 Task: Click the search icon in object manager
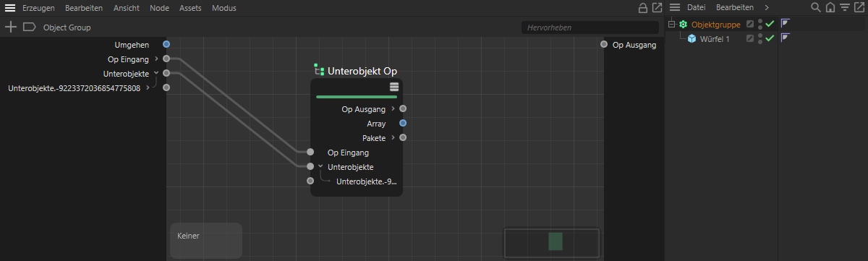click(x=816, y=7)
